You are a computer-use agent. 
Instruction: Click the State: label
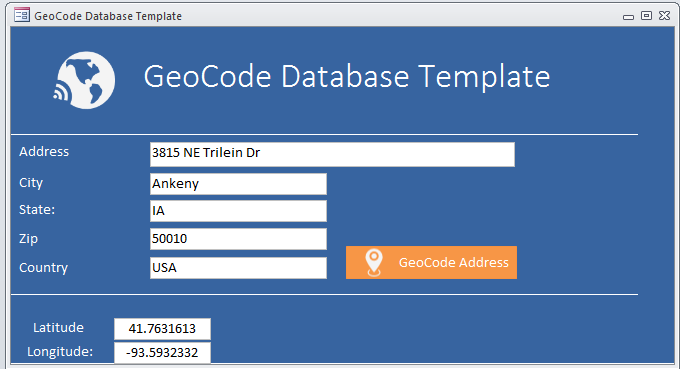click(37, 210)
